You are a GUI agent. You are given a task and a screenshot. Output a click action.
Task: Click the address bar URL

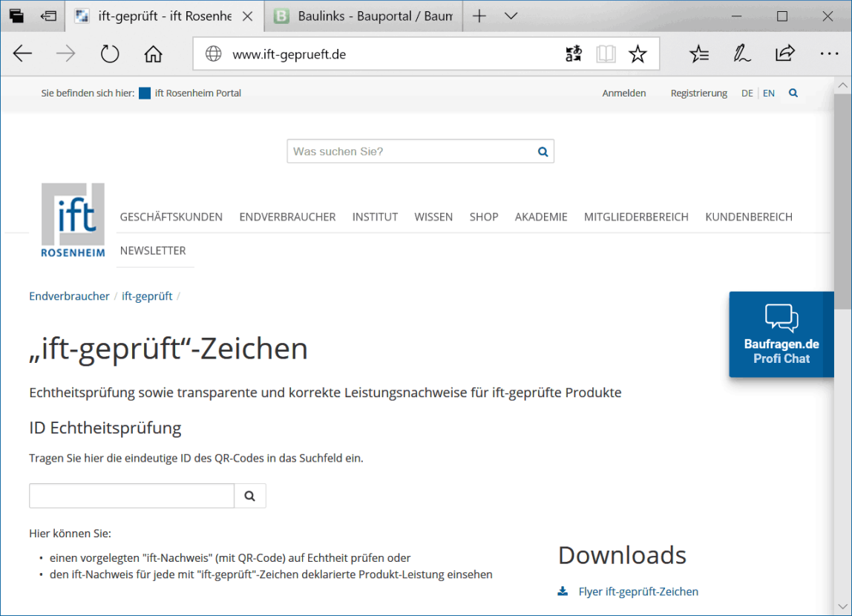pos(289,54)
